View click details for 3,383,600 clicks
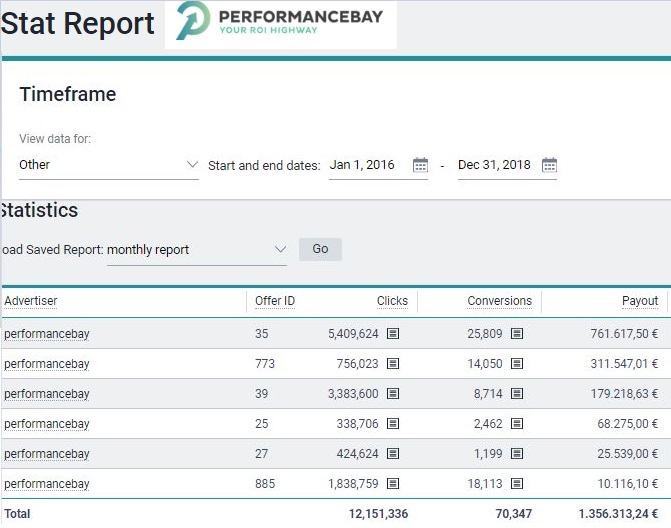 [x=393, y=393]
